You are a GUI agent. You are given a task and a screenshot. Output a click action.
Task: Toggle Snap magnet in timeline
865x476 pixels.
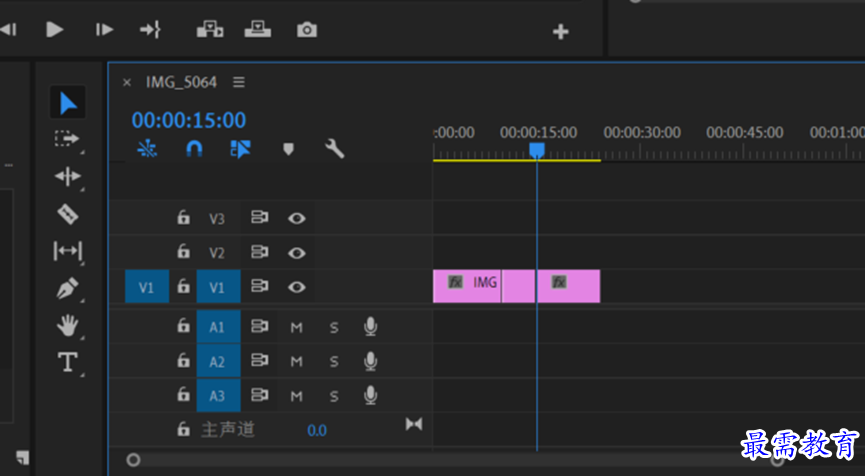click(194, 148)
